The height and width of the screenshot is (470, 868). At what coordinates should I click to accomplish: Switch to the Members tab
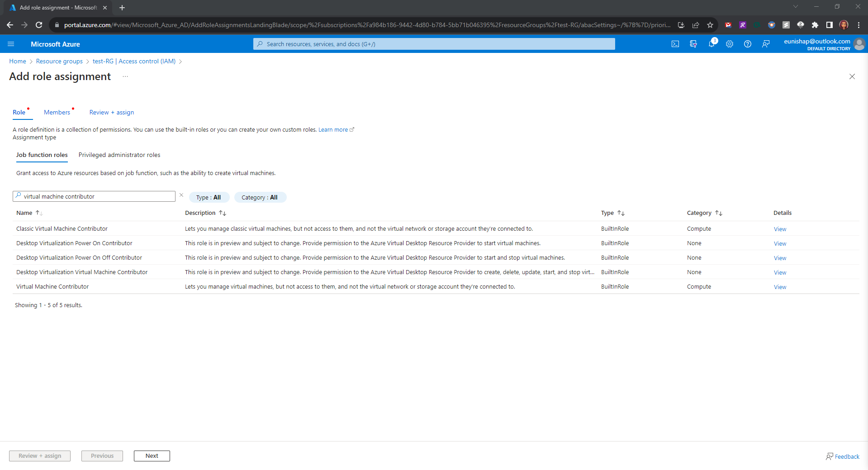coord(57,112)
